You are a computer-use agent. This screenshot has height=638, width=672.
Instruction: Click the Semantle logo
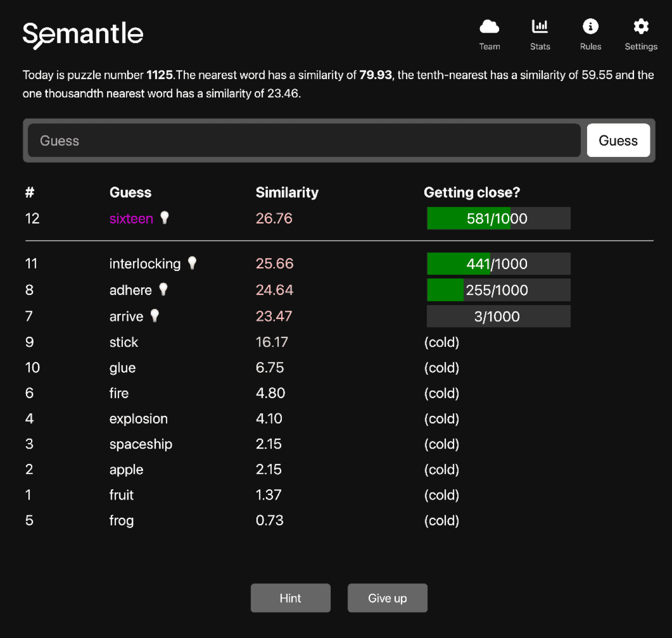point(83,34)
